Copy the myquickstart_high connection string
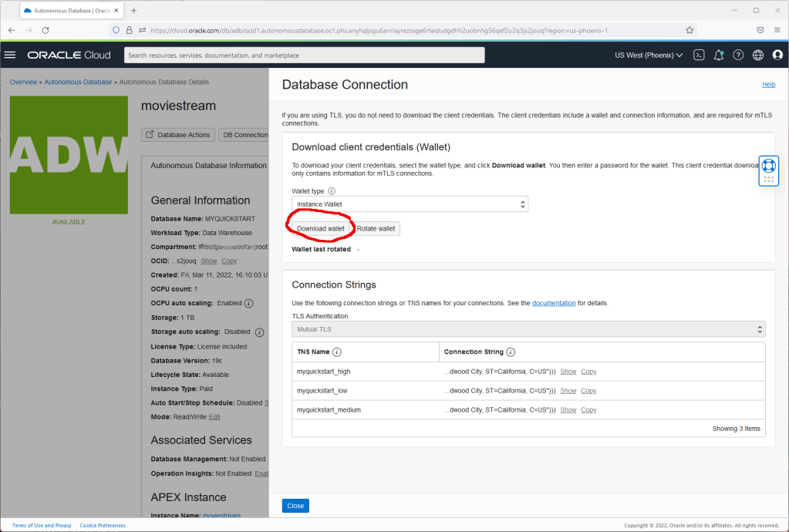Image resolution: width=789 pixels, height=532 pixels. 588,372
